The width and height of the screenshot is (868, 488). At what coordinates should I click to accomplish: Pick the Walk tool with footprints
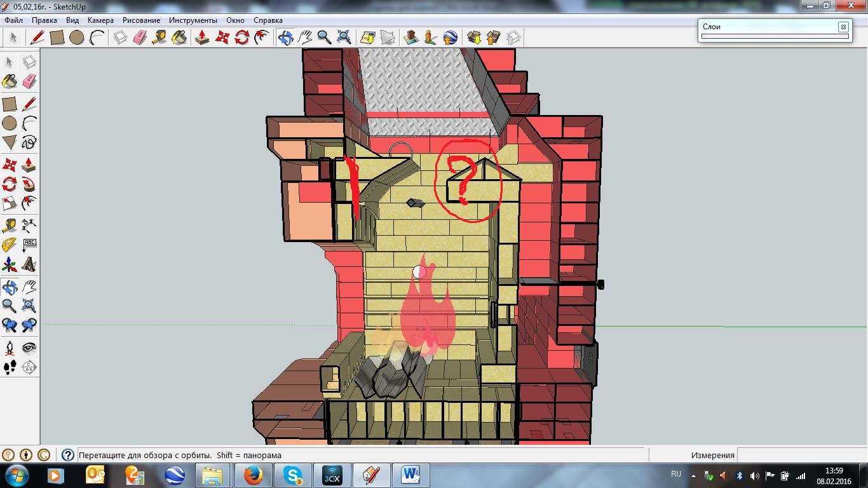click(x=10, y=367)
